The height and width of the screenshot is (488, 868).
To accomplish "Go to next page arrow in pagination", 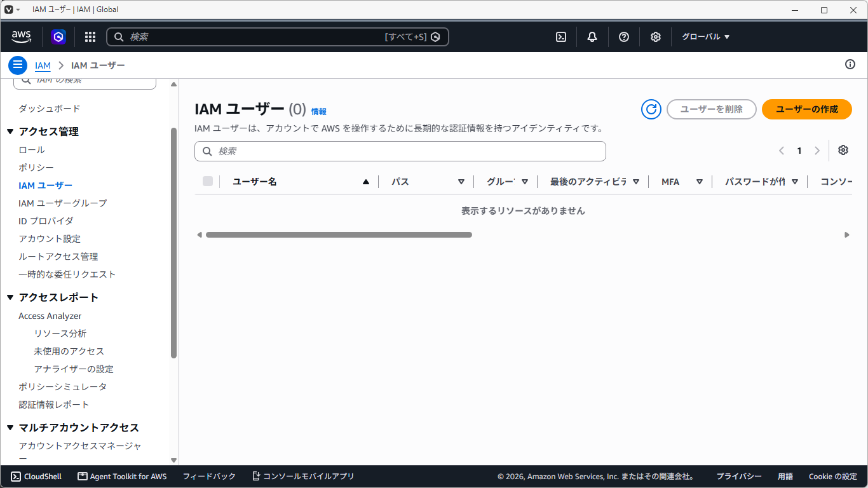I will tap(817, 151).
